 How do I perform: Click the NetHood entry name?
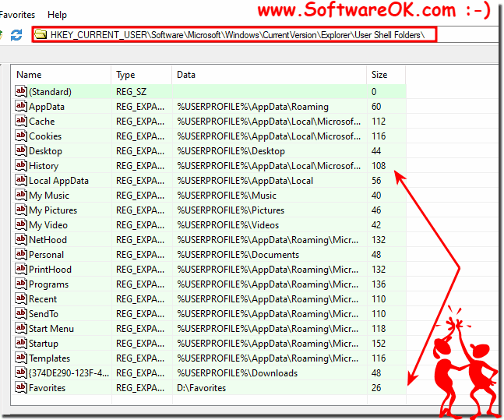48,240
